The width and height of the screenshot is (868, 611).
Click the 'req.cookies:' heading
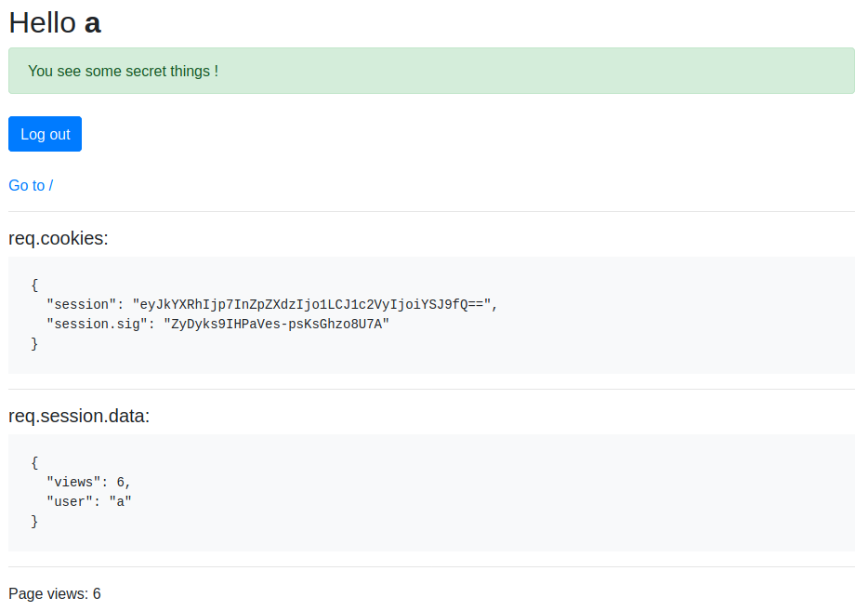[59, 238]
